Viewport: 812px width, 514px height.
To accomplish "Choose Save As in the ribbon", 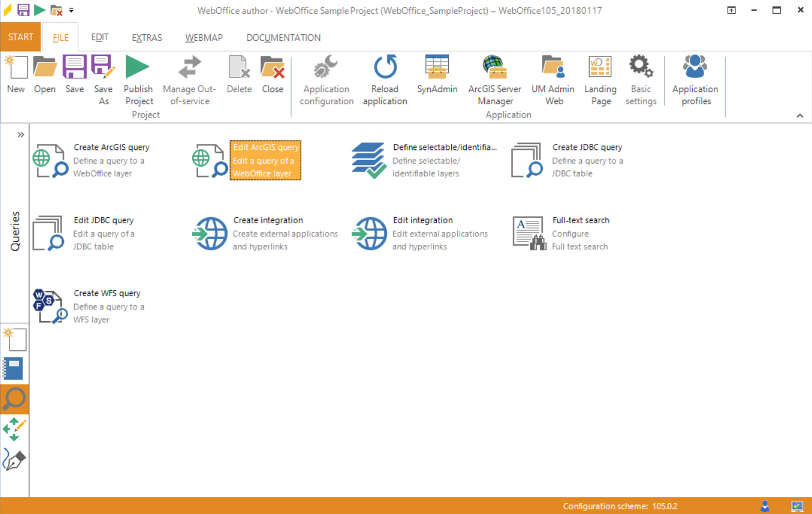I will tap(103, 67).
